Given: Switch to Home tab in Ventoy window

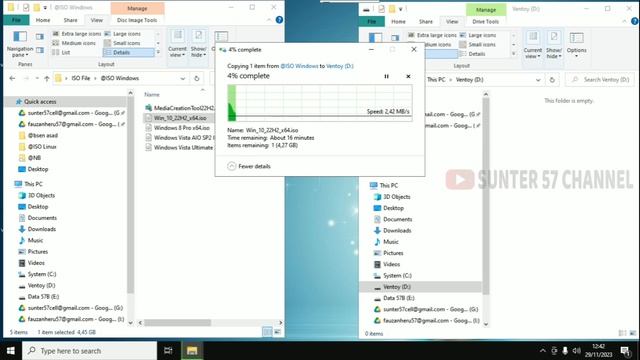Looking at the screenshot, I should [398, 22].
